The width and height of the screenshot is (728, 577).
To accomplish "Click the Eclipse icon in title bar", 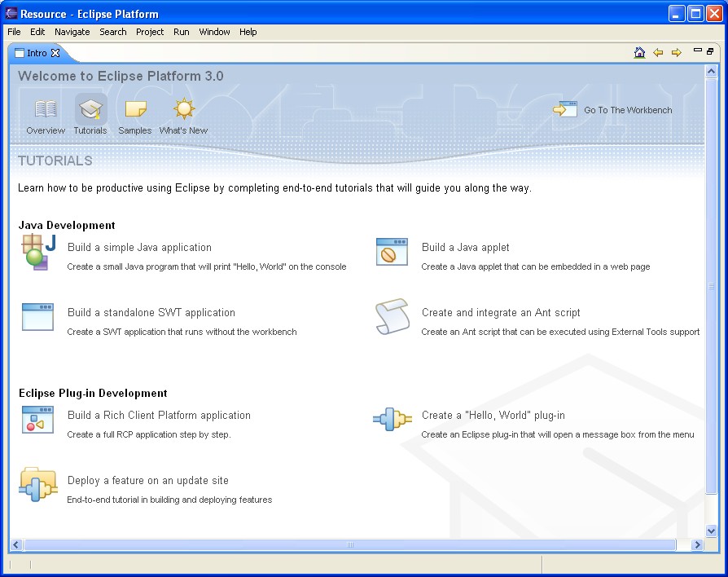I will click(x=11, y=14).
